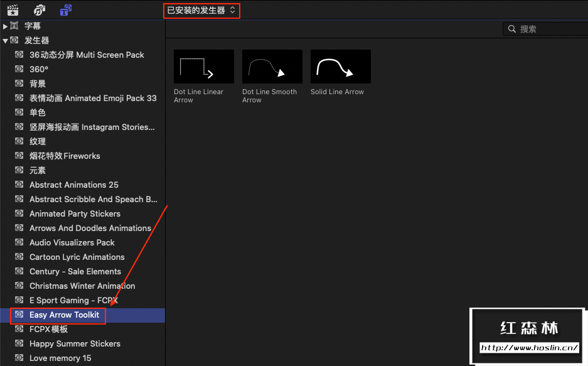The width and height of the screenshot is (588, 366).
Task: Select the Dot Line Linear Arrow thumbnail
Action: tap(203, 67)
